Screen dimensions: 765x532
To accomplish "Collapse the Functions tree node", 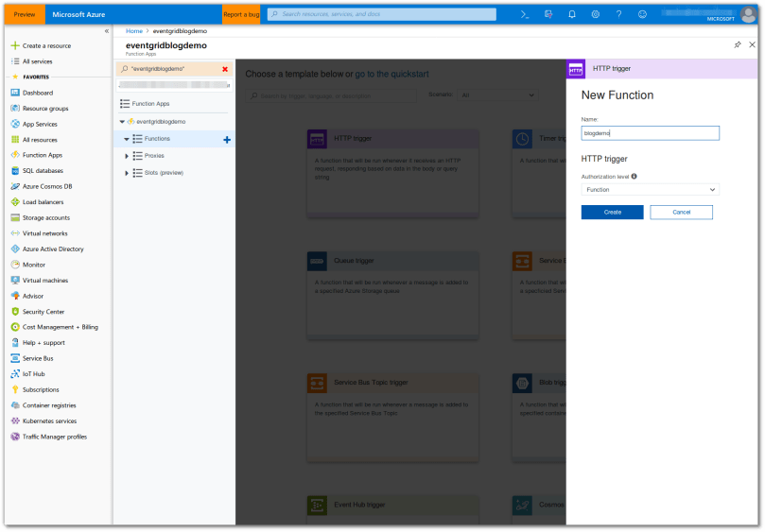I will tap(127, 139).
